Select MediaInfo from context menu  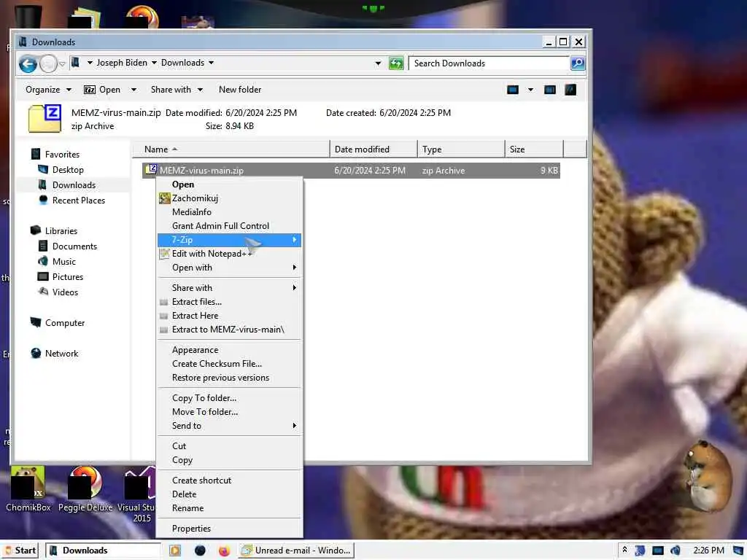[x=229, y=212]
